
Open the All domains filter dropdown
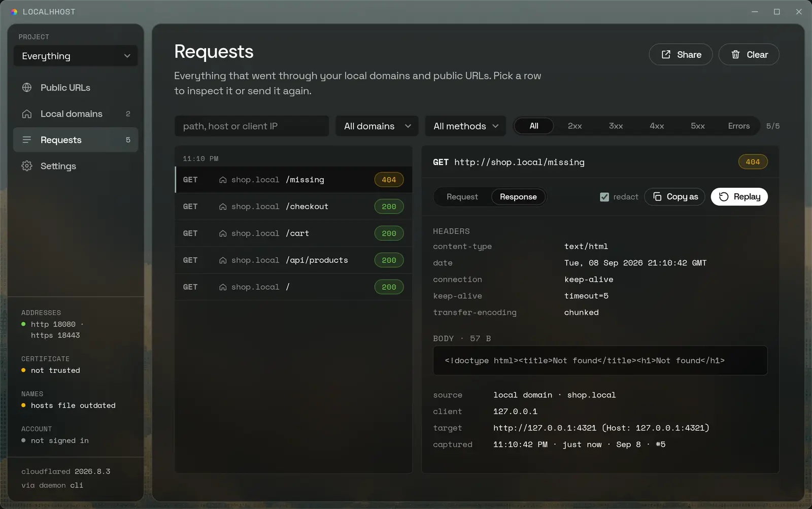point(377,126)
